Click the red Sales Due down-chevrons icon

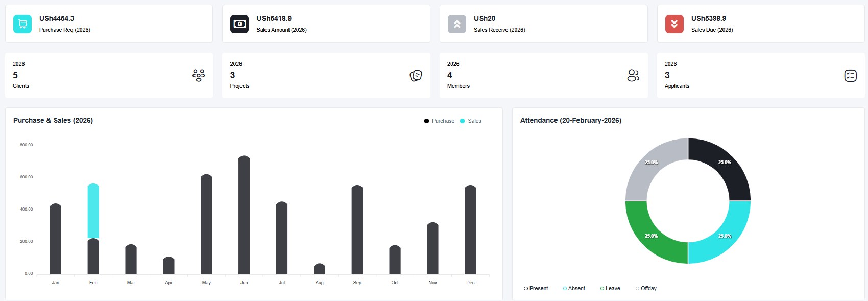coord(674,24)
